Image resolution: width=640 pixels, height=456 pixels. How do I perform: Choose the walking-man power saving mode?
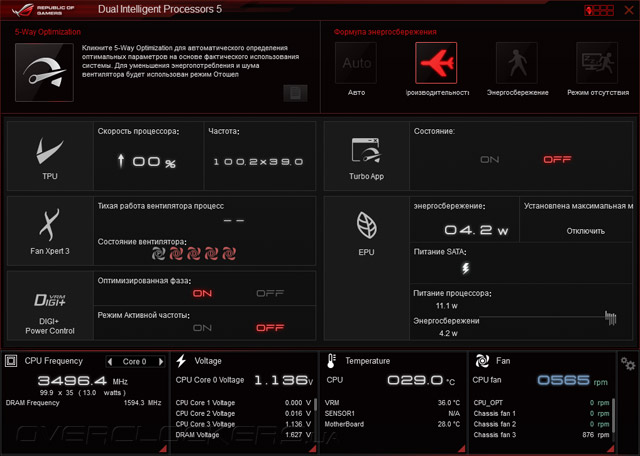(516, 63)
